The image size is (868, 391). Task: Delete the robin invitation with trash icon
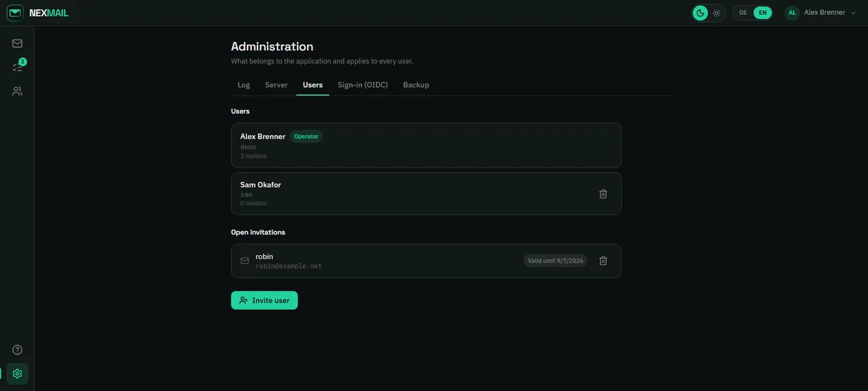pyautogui.click(x=604, y=261)
